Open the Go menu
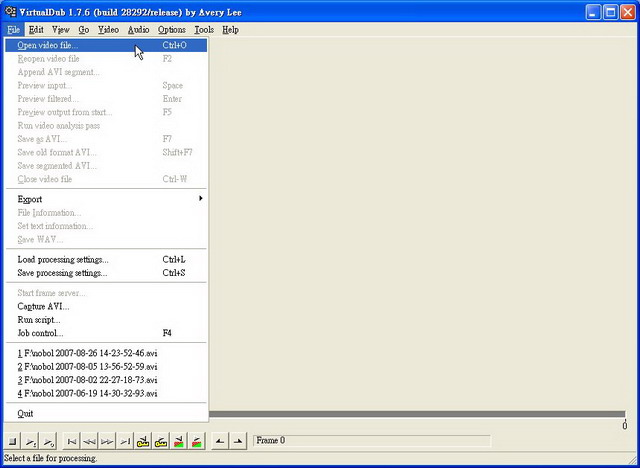Viewport: 640px width, 468px height. coord(84,30)
